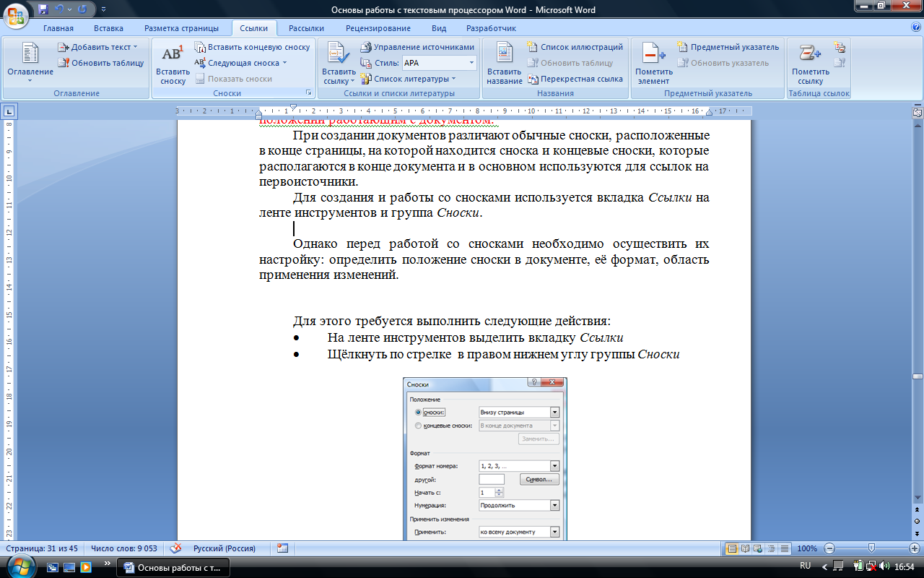Expand the Undo history dropdown arrow
924x578 pixels.
tap(69, 10)
